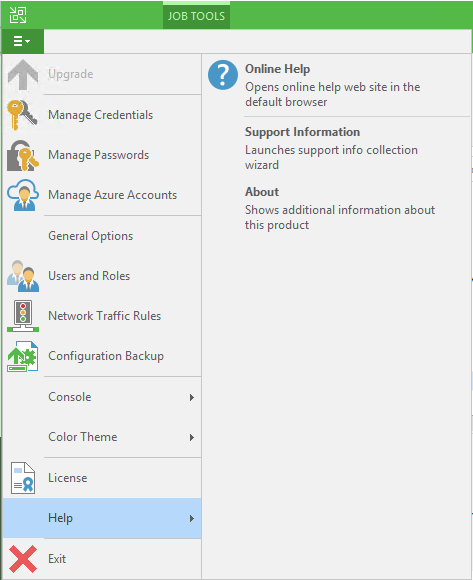Click the blue question mark Online Help icon
Image resolution: width=473 pixels, height=580 pixels.
(x=223, y=75)
